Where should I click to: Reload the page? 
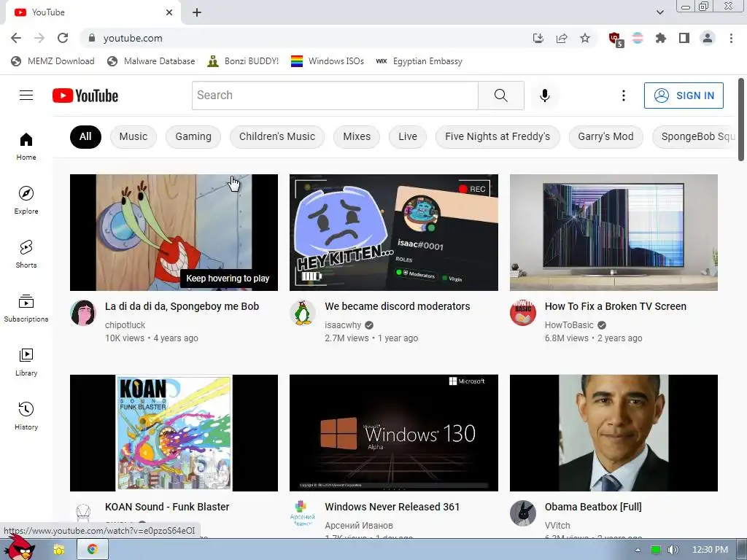coord(63,38)
